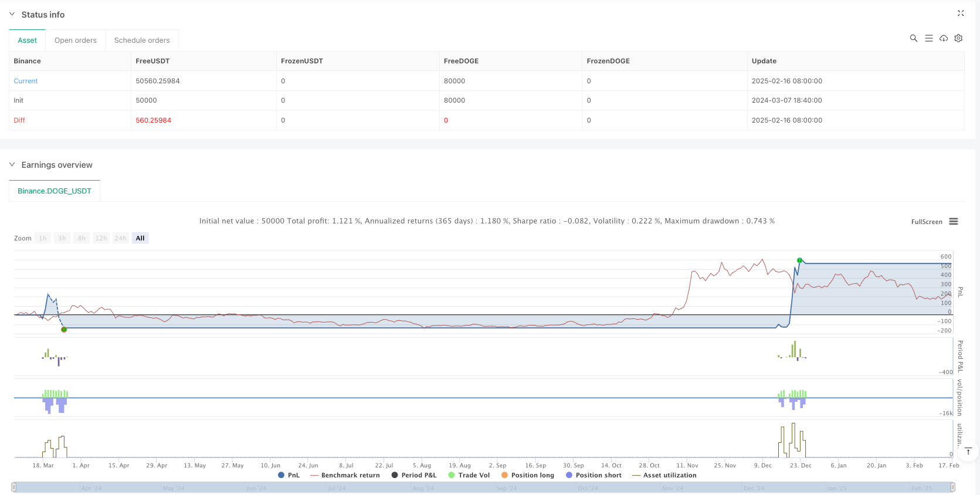
Task: Set zoom to 24h
Action: click(x=121, y=238)
